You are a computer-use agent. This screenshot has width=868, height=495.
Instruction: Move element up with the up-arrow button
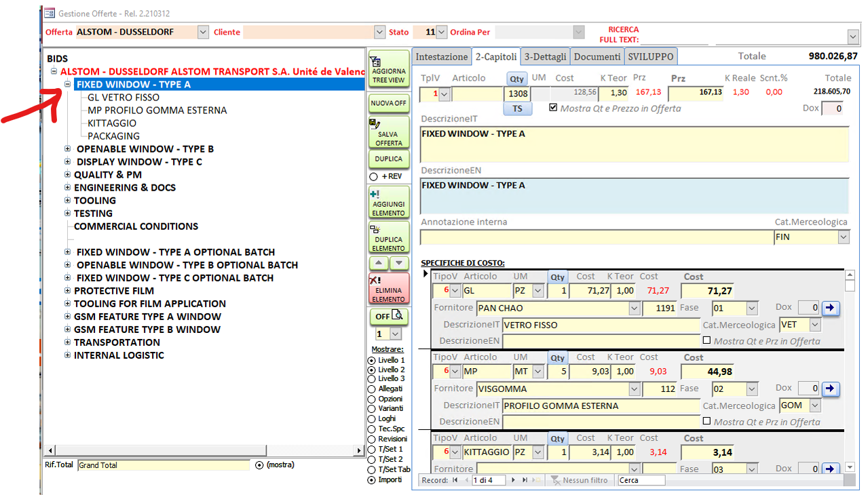(x=379, y=262)
